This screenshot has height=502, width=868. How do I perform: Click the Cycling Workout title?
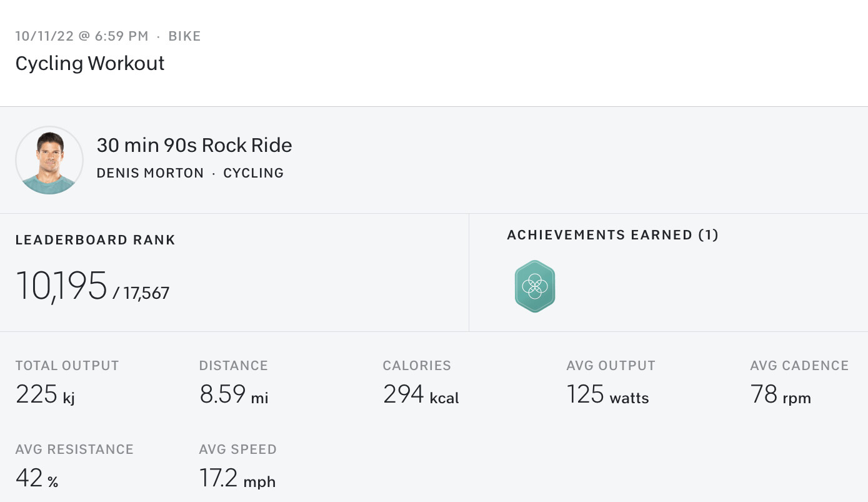tap(90, 63)
